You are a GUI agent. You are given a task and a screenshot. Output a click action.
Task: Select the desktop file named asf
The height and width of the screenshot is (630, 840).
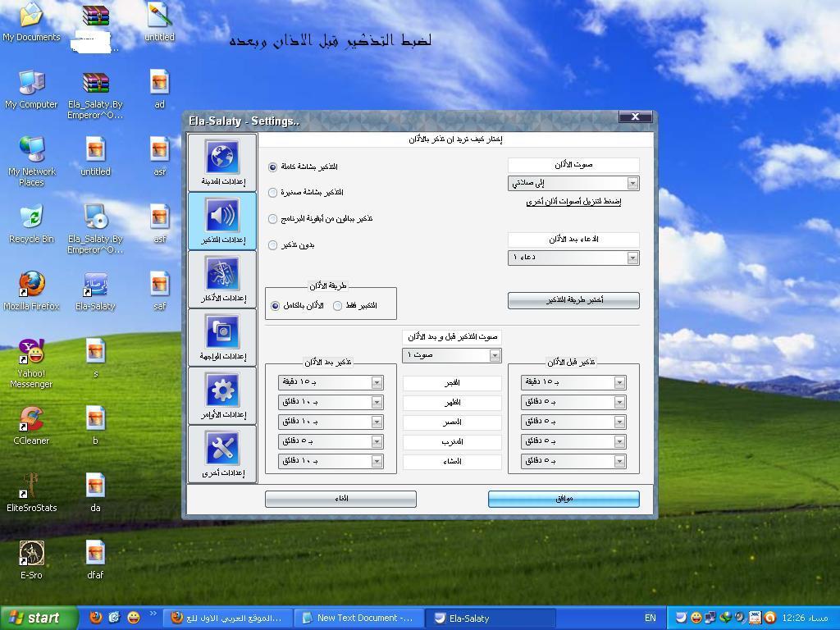pos(160,223)
